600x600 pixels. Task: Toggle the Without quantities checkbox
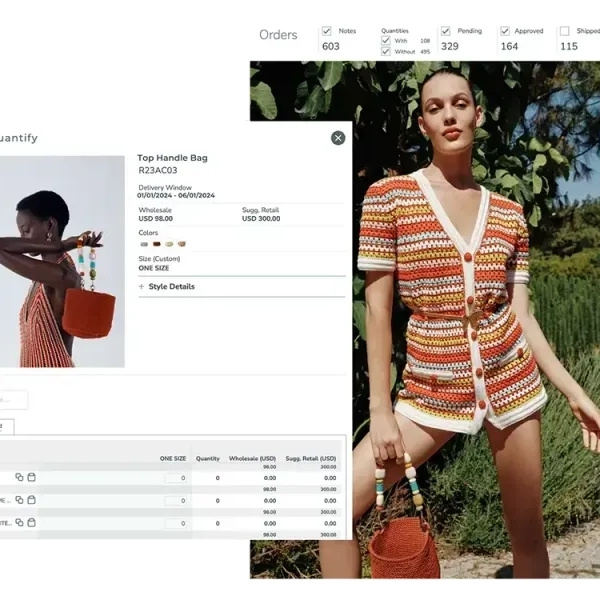(386, 51)
